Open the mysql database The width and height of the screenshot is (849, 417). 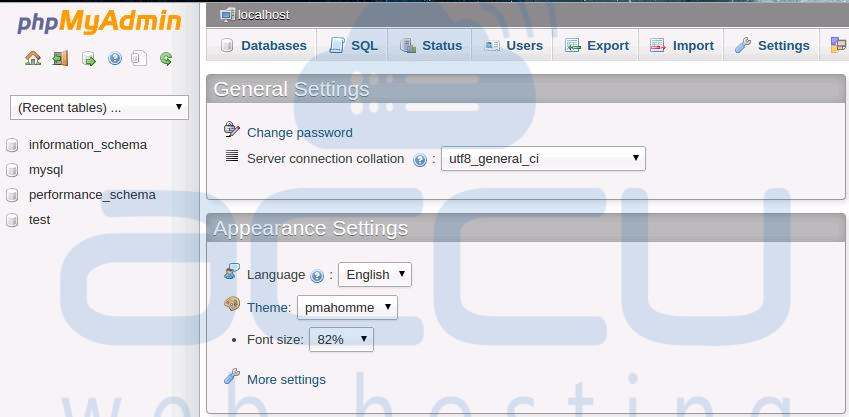point(46,170)
